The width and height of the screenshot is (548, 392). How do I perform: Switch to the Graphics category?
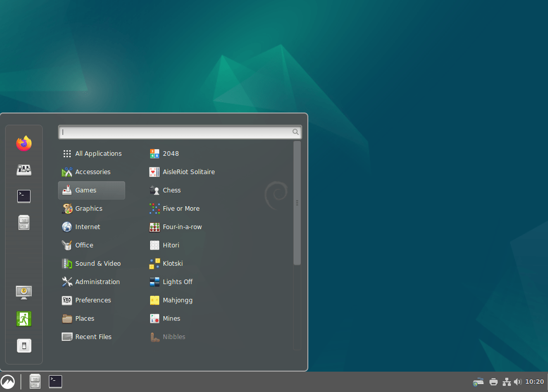88,208
